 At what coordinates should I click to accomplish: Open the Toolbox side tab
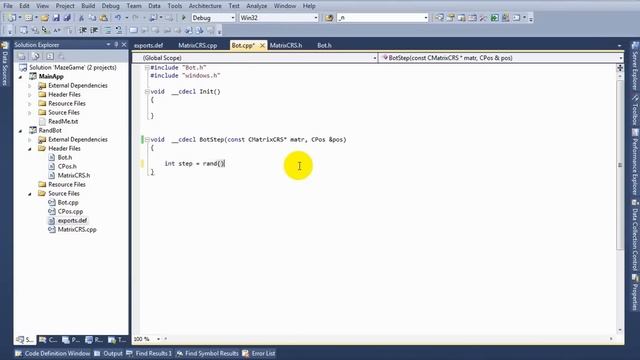point(635,110)
